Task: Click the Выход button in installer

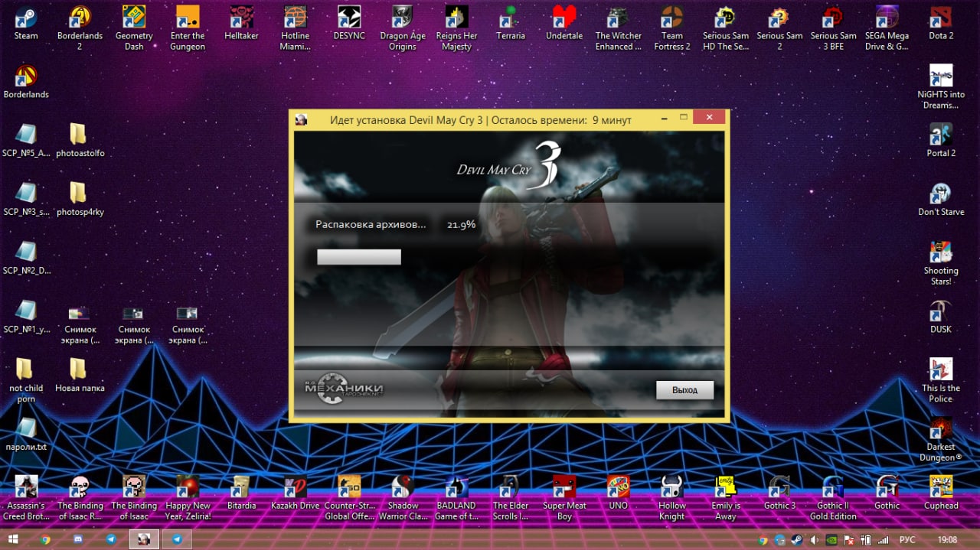Action: 684,390
